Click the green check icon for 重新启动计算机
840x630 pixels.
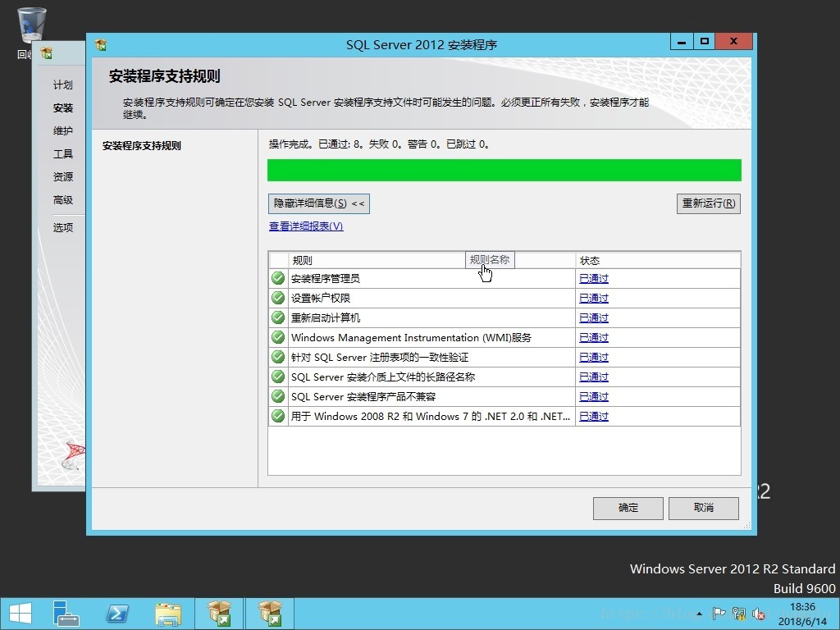click(x=278, y=317)
